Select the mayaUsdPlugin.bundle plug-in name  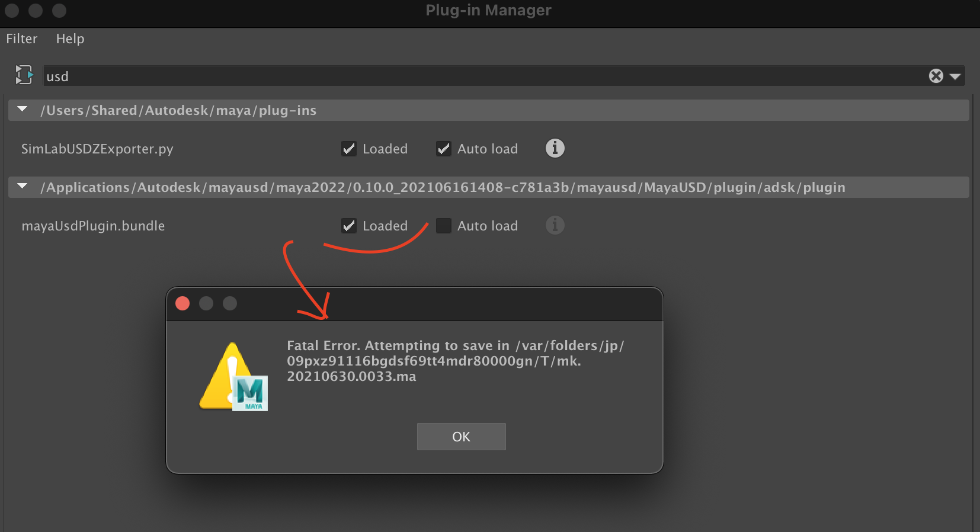pyautogui.click(x=93, y=226)
